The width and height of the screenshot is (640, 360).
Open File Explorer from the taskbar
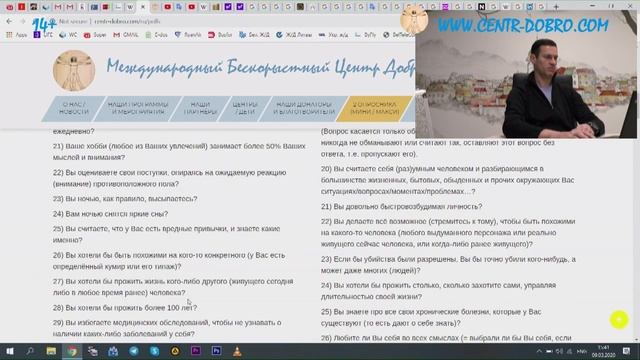point(51,351)
